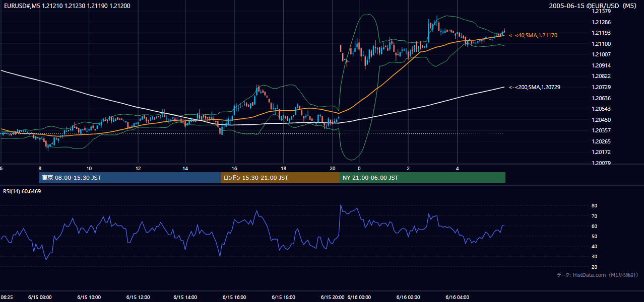Screen dimensions: 644x302
Task: Click the 40 SMA 1.21170 orange label
Action: click(x=533, y=36)
